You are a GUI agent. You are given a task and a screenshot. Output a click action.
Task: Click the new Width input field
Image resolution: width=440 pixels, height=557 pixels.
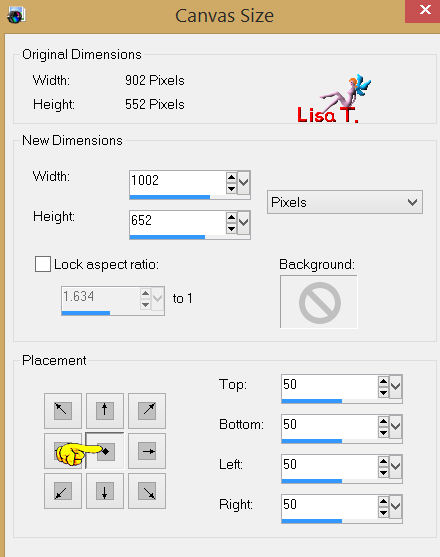point(178,182)
